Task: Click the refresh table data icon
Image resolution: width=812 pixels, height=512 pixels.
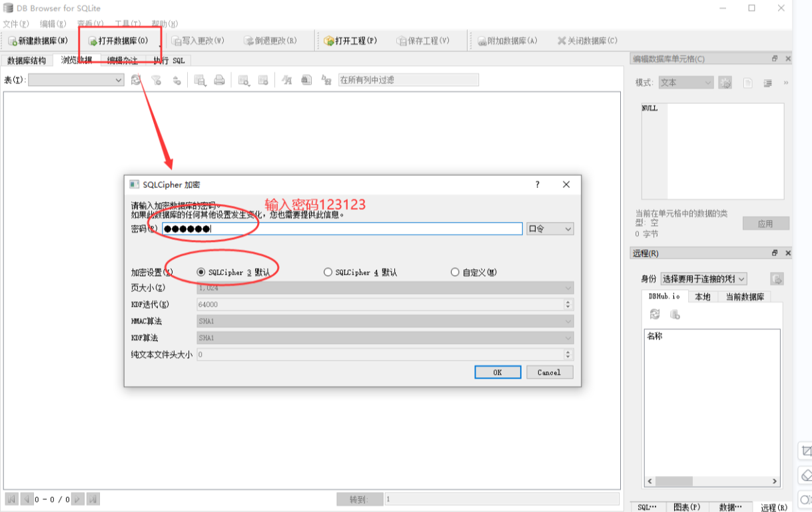Action: [136, 80]
